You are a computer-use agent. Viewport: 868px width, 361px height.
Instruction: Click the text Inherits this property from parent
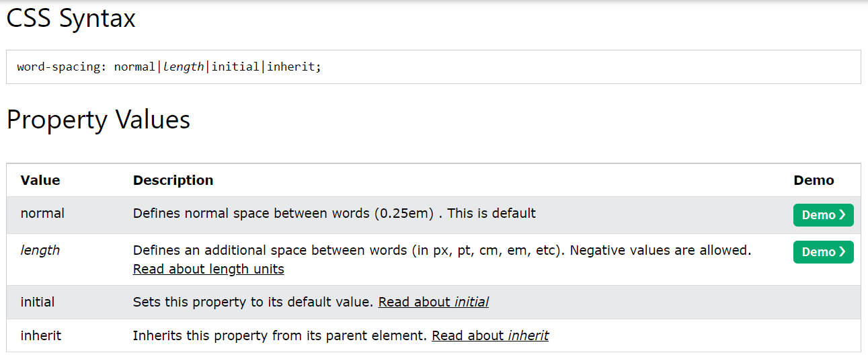coord(280,335)
